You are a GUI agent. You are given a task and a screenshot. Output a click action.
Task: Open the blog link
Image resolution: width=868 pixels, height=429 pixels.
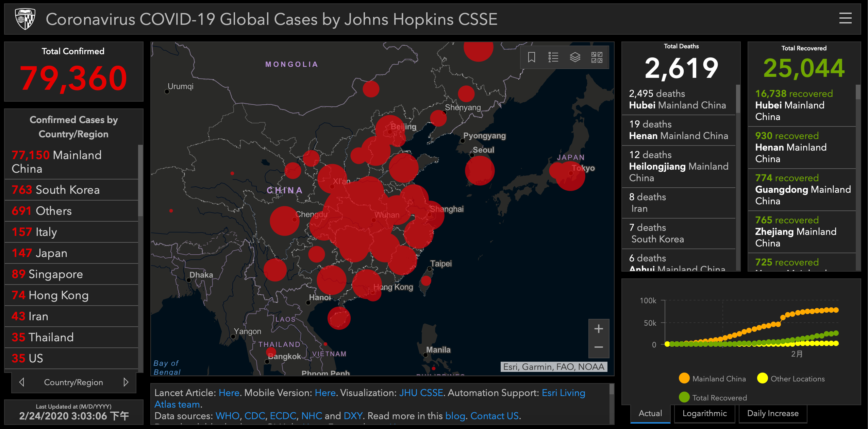click(x=455, y=416)
